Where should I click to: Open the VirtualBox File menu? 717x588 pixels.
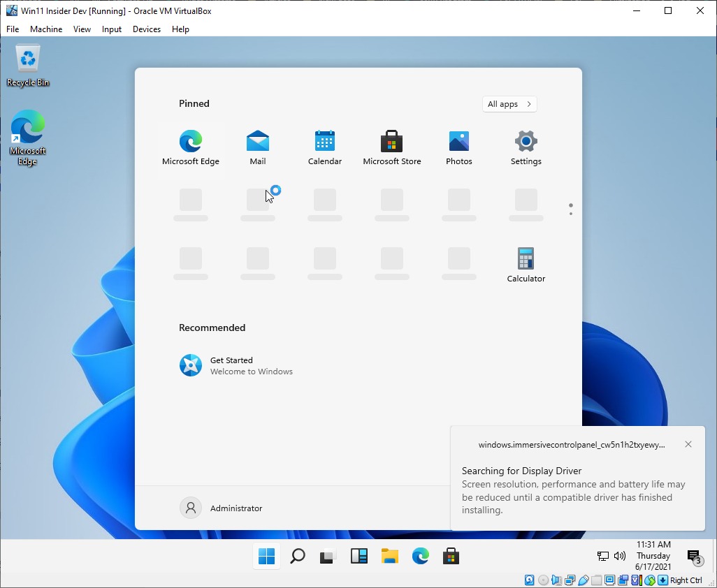tap(13, 29)
